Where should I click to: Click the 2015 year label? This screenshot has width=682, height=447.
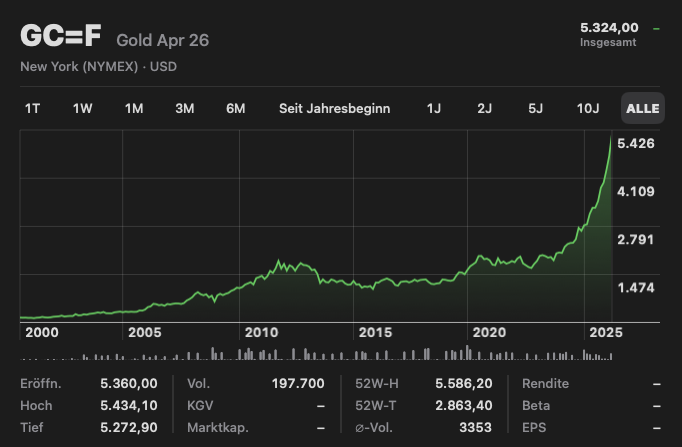coord(375,333)
